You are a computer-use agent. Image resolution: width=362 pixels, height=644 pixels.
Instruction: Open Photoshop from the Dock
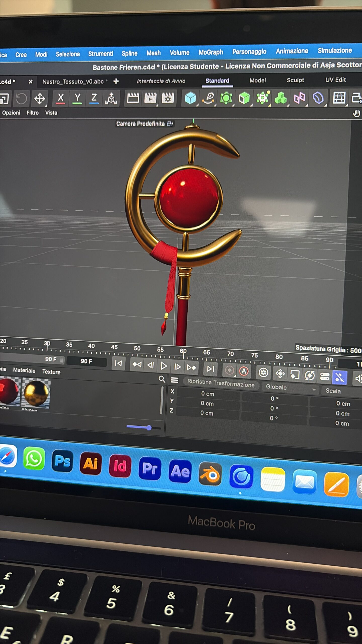click(62, 461)
